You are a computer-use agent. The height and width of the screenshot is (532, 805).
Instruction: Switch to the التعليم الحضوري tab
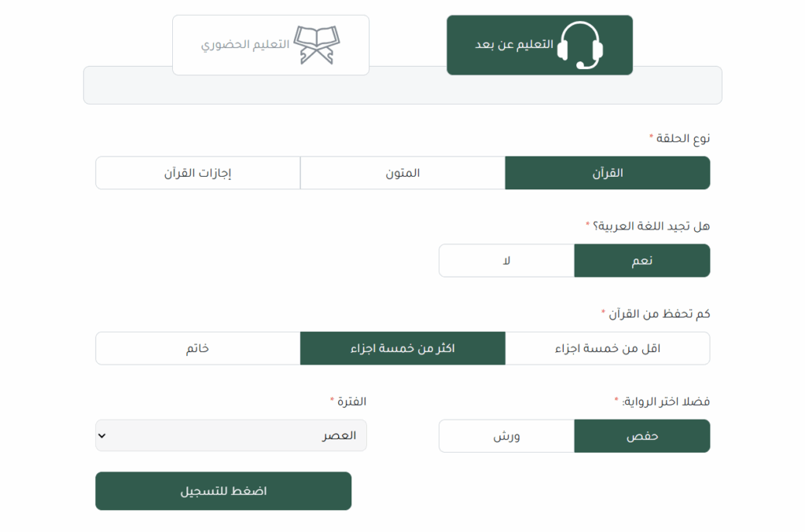click(x=270, y=45)
